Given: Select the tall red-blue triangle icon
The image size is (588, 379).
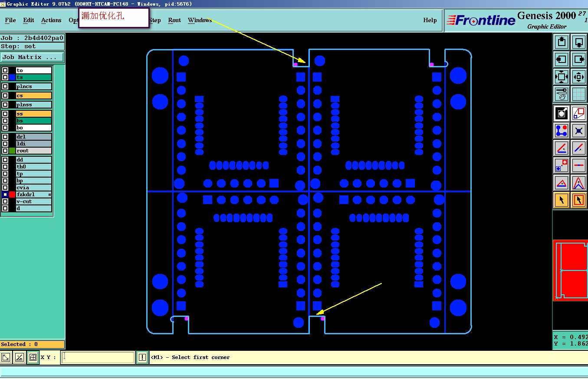Looking at the screenshot, I should pyautogui.click(x=579, y=183).
